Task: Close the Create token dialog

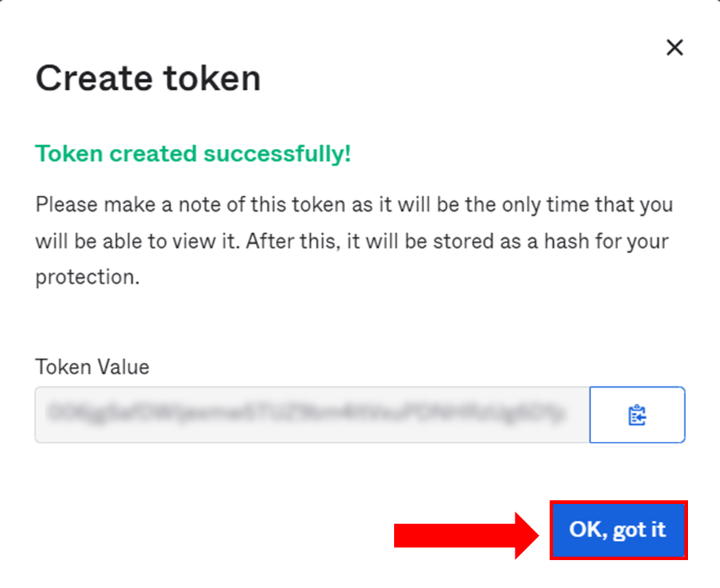Action: click(674, 48)
